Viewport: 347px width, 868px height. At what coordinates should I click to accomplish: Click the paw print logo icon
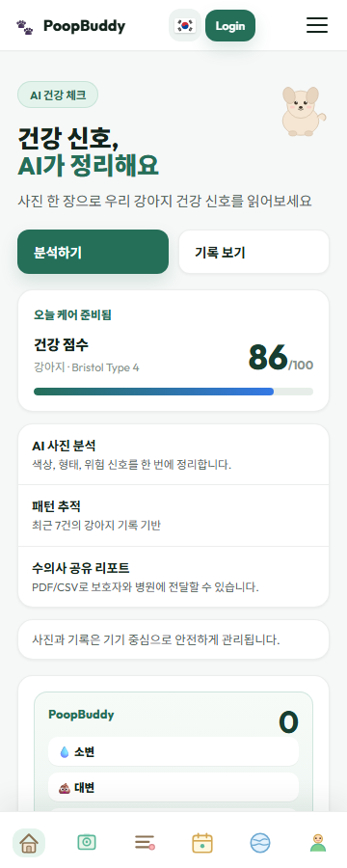coord(25,26)
